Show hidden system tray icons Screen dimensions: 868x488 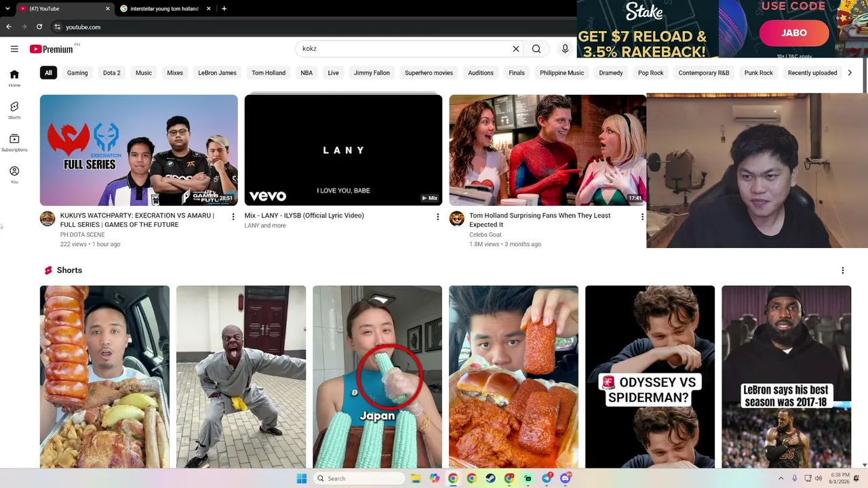pos(781,479)
